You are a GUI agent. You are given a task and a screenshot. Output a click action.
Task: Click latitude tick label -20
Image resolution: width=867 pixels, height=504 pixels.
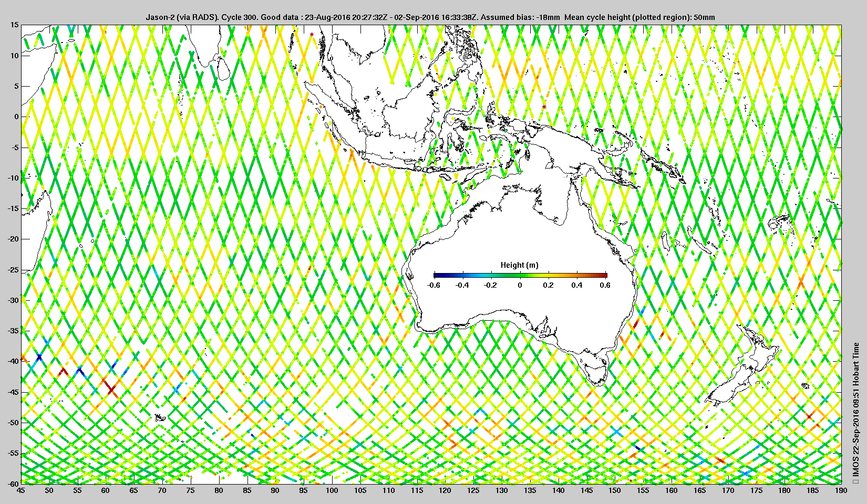point(13,239)
